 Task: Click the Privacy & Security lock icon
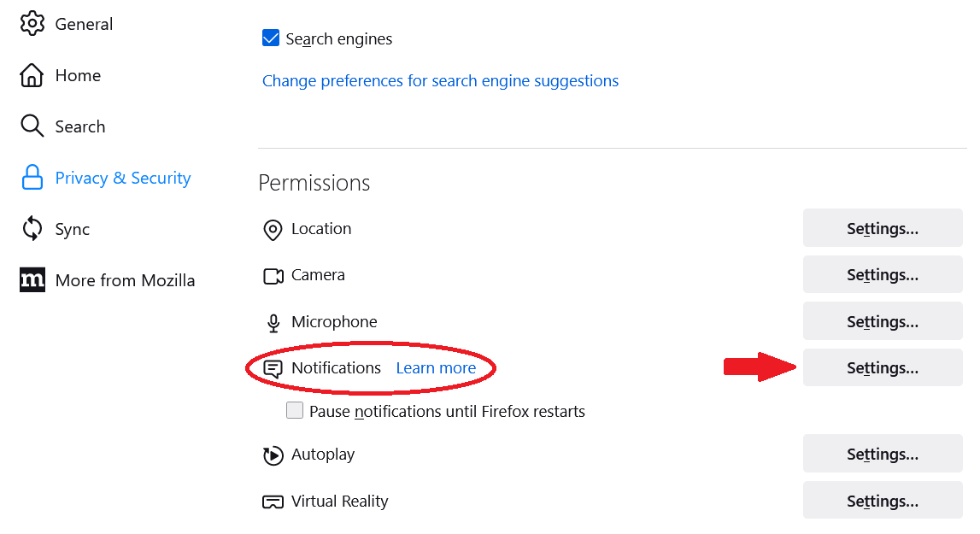(x=32, y=178)
